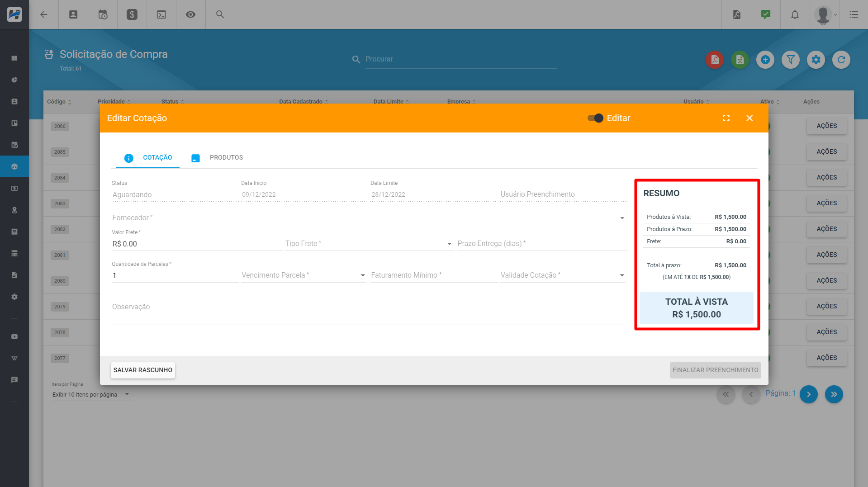
Task: Click the Prazo Entrega (dias) field
Action: (x=541, y=244)
